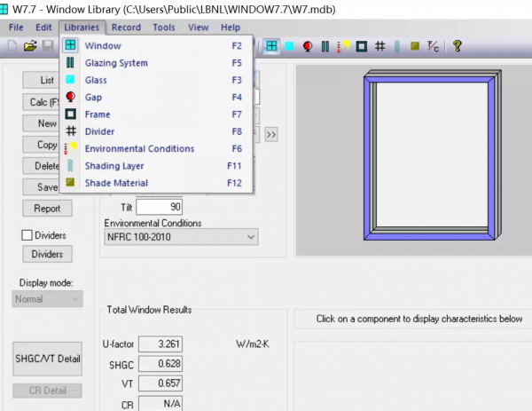Open the Help menu
532x411 pixels.
(x=231, y=28)
